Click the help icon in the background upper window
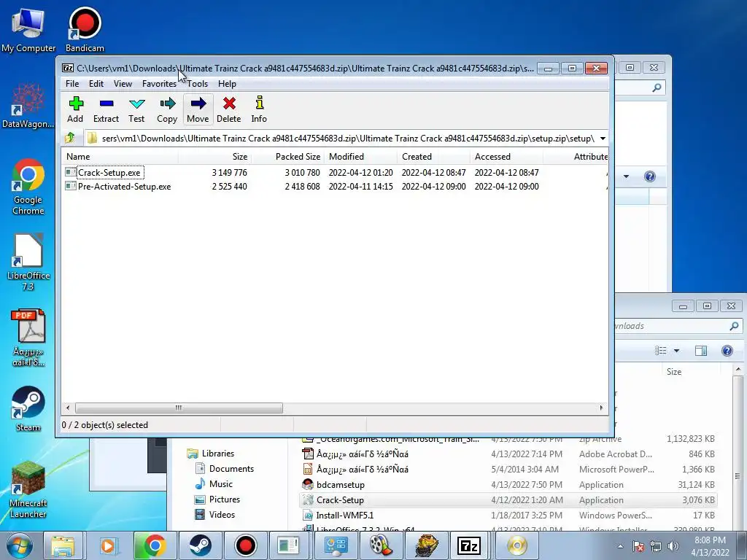Image resolution: width=747 pixels, height=560 pixels. (x=650, y=176)
